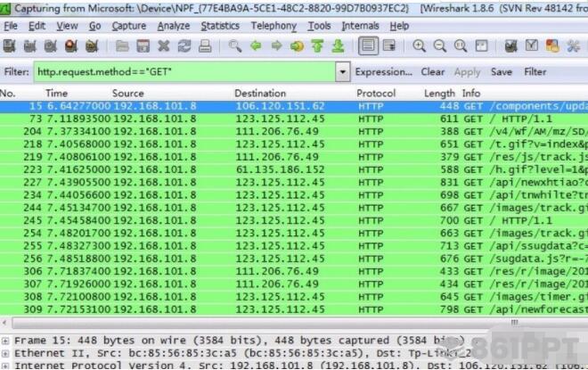
Task: Save this capture file icon
Action: 143,46
